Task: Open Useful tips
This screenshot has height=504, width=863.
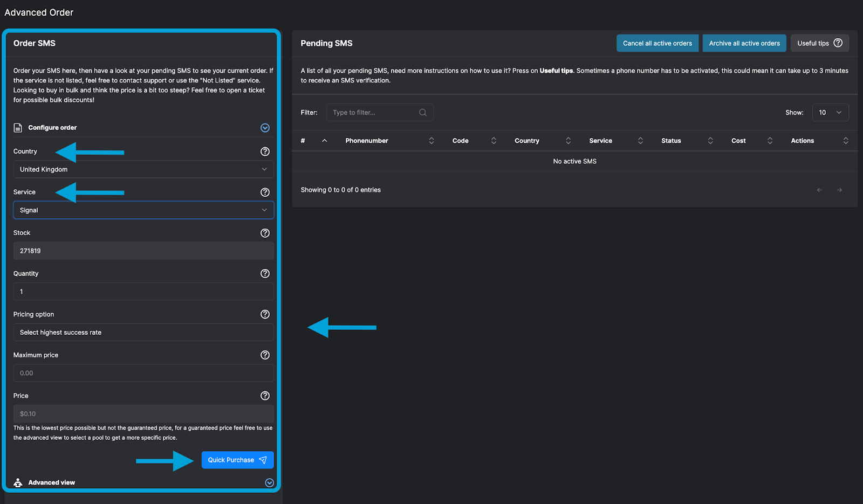Action: (x=820, y=43)
